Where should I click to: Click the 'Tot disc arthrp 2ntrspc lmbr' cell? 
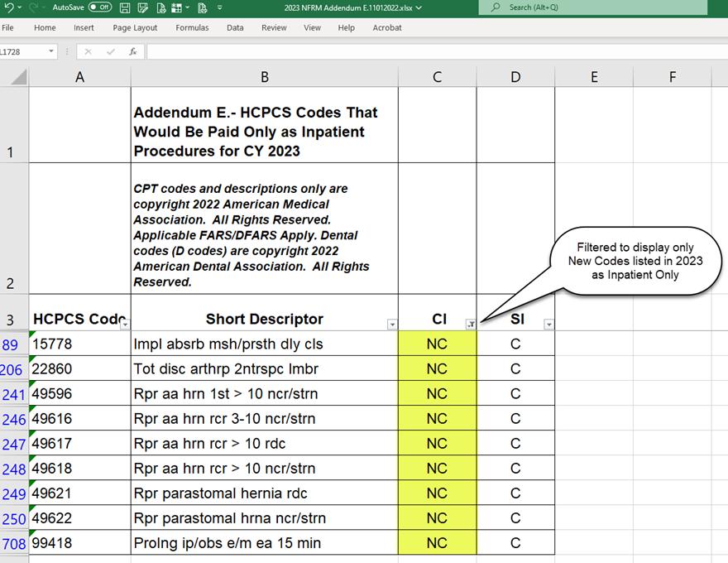(265, 368)
